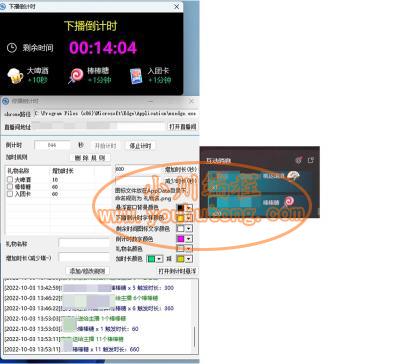Viewport: 400px width, 364px height.
Task: Click the 入团卡 card icon
Action: point(136,76)
